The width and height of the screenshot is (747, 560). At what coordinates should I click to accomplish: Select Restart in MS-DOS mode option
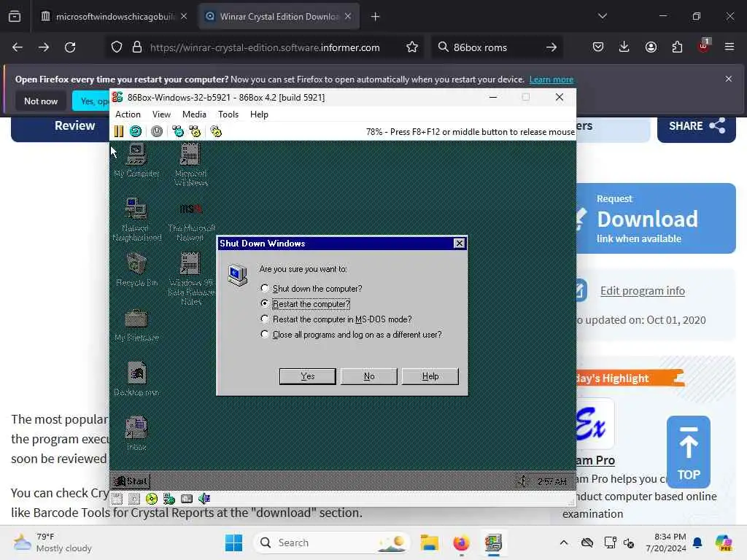[x=336, y=319]
